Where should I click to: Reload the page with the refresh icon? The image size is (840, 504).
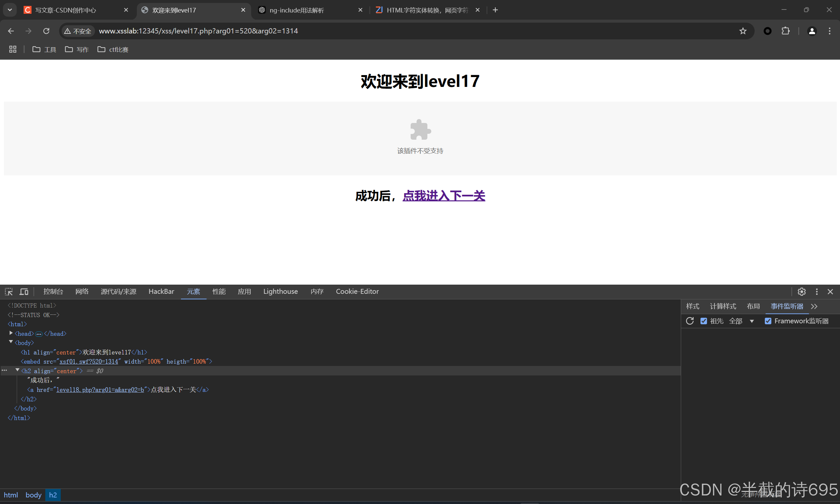(x=46, y=31)
